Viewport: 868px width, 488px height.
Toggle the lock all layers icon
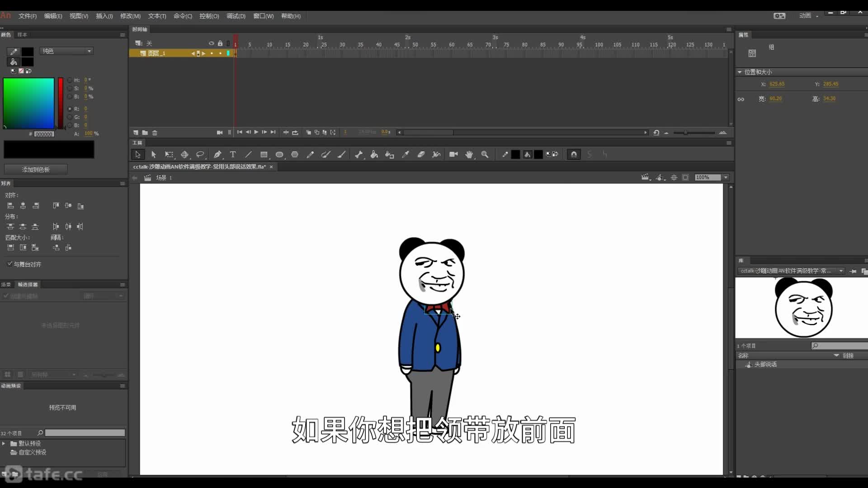tap(220, 43)
